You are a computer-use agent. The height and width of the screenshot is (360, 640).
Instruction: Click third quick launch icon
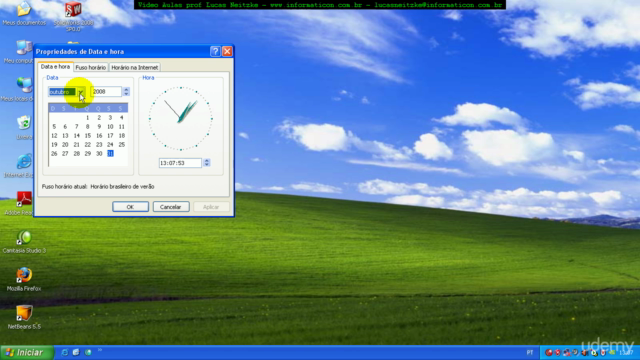(x=88, y=352)
